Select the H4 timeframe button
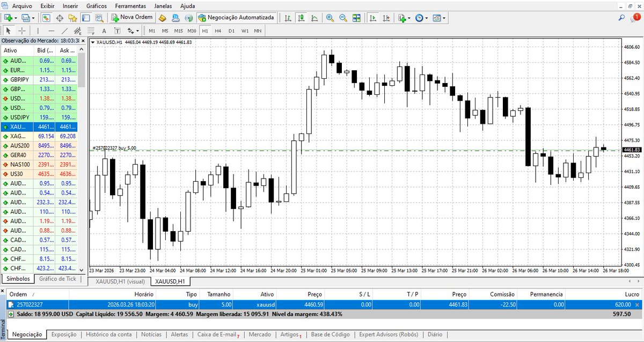 [218, 31]
